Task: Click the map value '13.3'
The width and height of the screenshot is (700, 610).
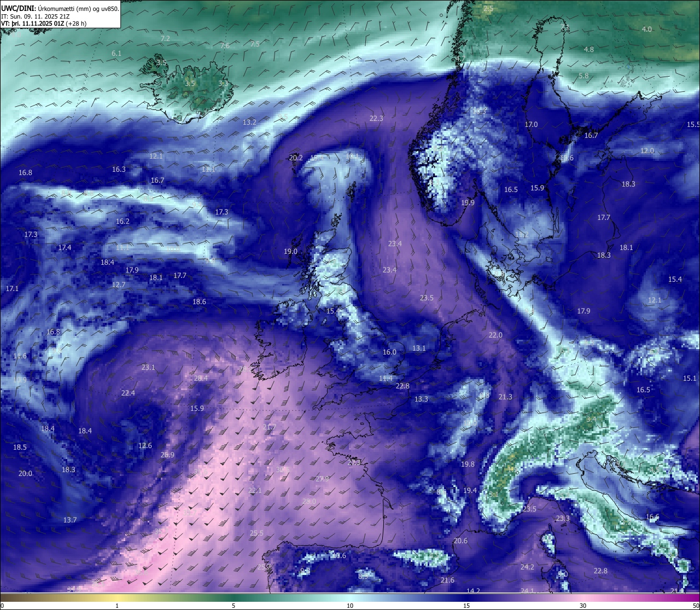Action: click(x=421, y=399)
